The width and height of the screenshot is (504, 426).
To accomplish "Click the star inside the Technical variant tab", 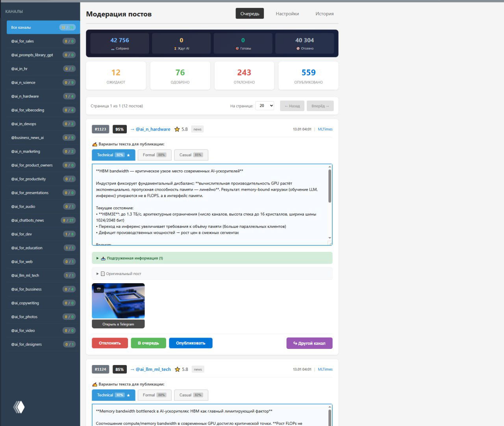I will tap(128, 155).
